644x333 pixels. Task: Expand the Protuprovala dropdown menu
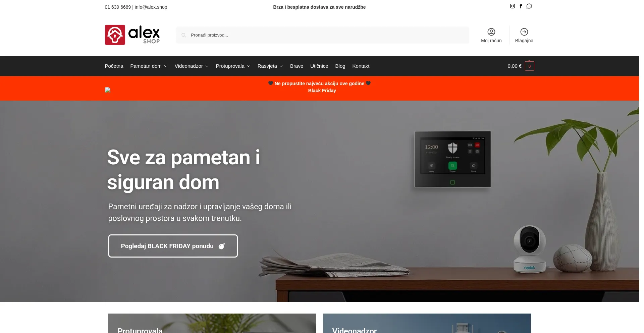[x=233, y=66]
